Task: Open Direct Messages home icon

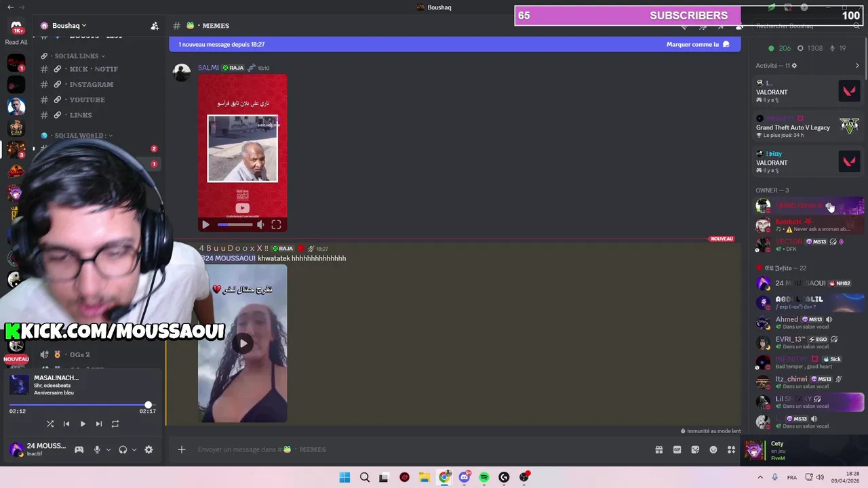Action: 16,27
